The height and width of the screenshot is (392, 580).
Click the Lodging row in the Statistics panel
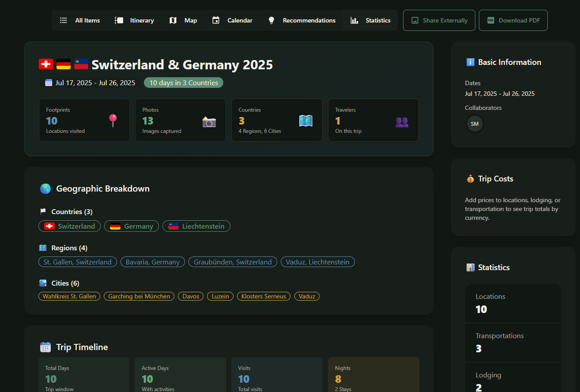513,377
